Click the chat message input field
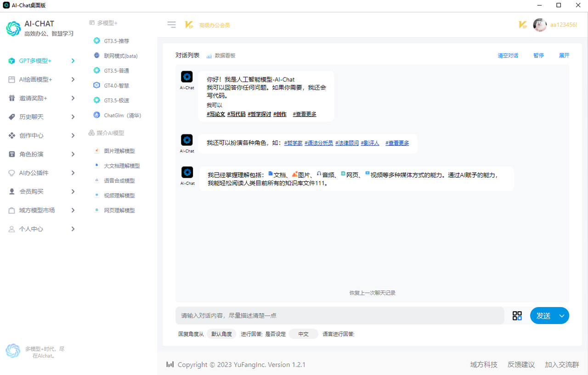 click(x=339, y=316)
